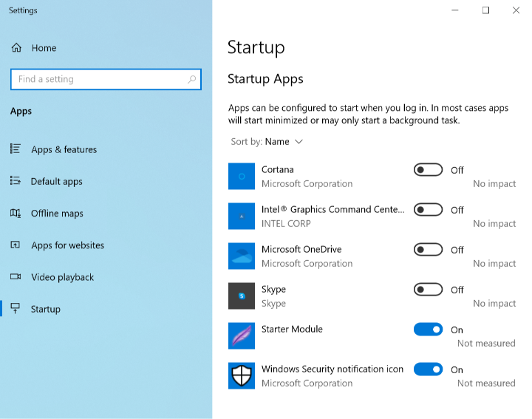532x419 pixels.
Task: Turn on Intel Graphics Command Center toggle
Action: (428, 210)
